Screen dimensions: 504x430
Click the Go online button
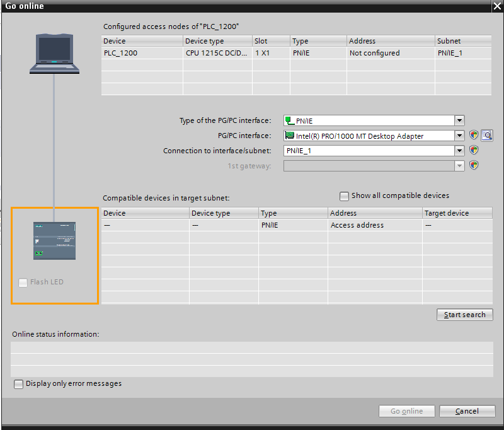(406, 411)
